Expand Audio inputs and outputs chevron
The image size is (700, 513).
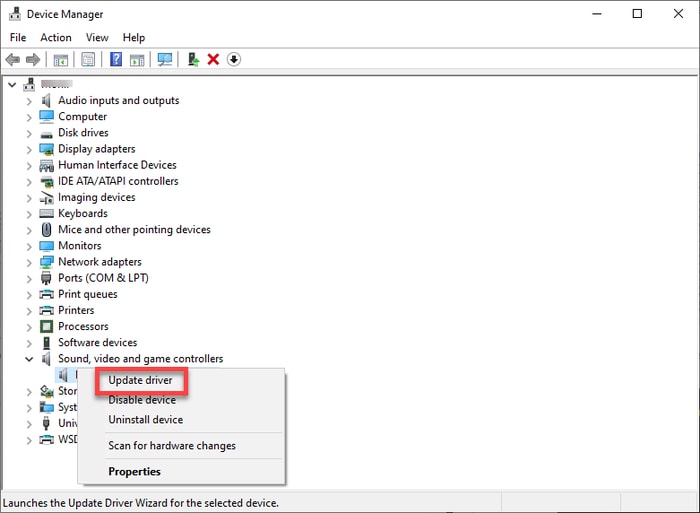tap(29, 101)
